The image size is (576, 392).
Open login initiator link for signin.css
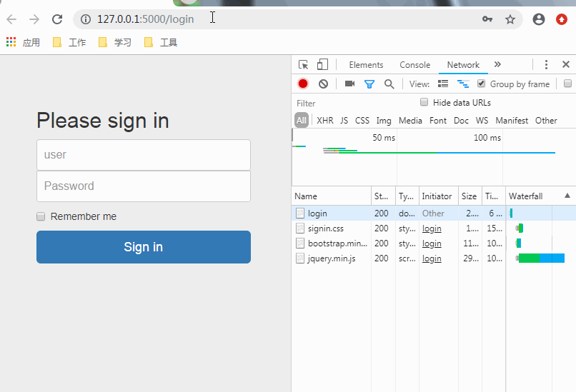(x=432, y=228)
